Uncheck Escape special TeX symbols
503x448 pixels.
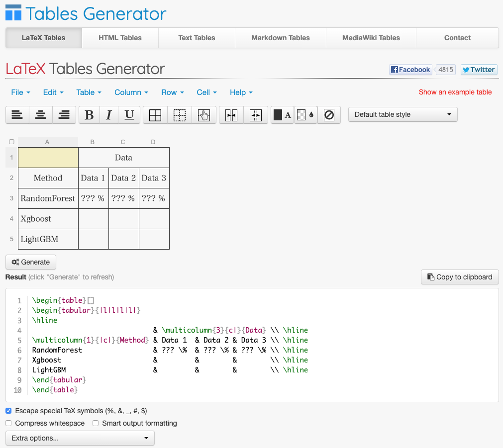point(8,411)
